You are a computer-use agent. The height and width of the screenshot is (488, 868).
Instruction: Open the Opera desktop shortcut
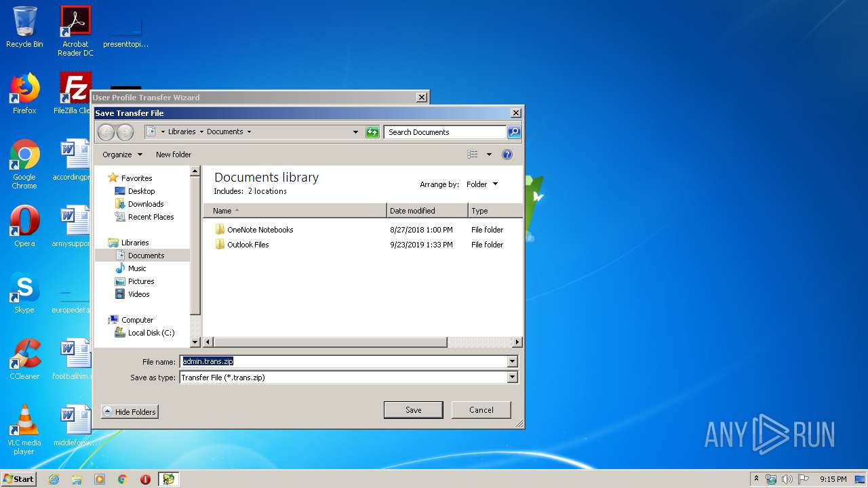24,226
